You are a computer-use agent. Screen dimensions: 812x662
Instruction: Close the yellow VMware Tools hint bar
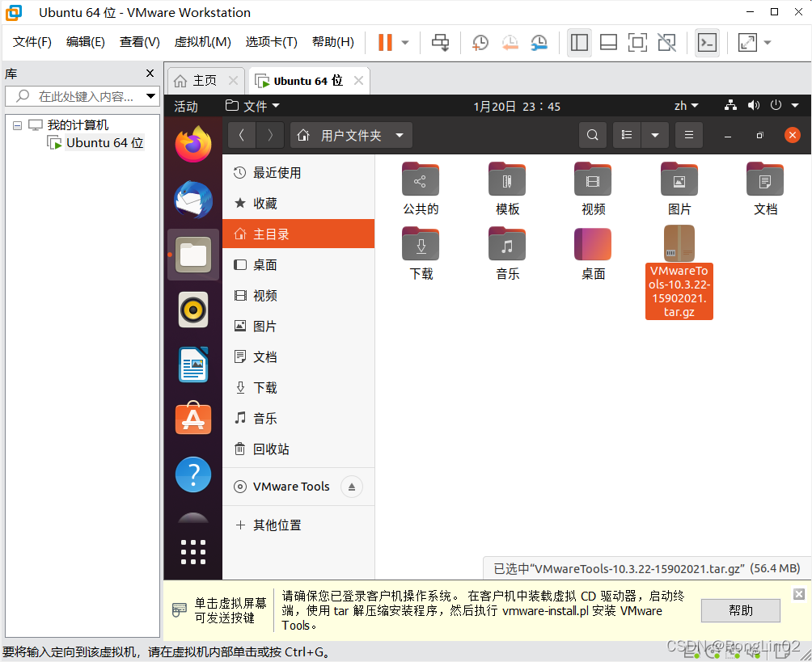click(x=799, y=594)
